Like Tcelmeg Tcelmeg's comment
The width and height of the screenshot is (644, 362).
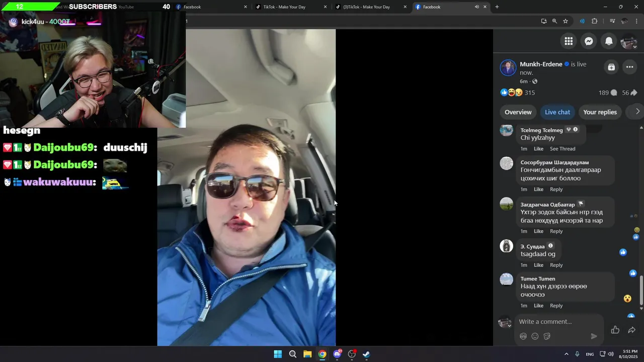pos(538,149)
